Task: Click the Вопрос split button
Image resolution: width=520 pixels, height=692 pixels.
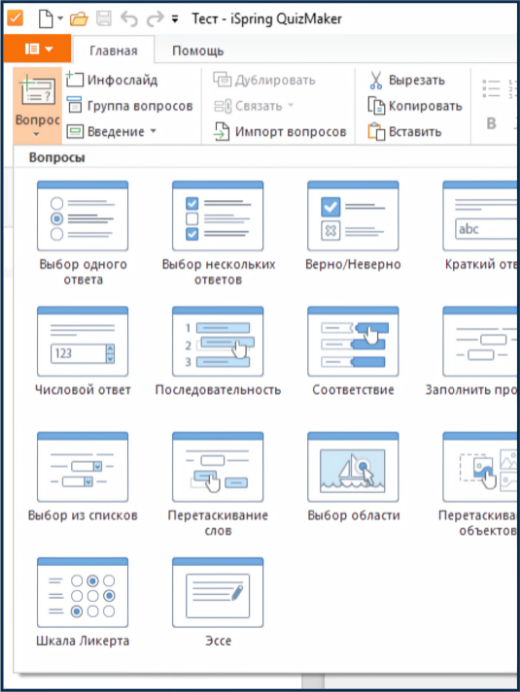Action: click(38, 105)
